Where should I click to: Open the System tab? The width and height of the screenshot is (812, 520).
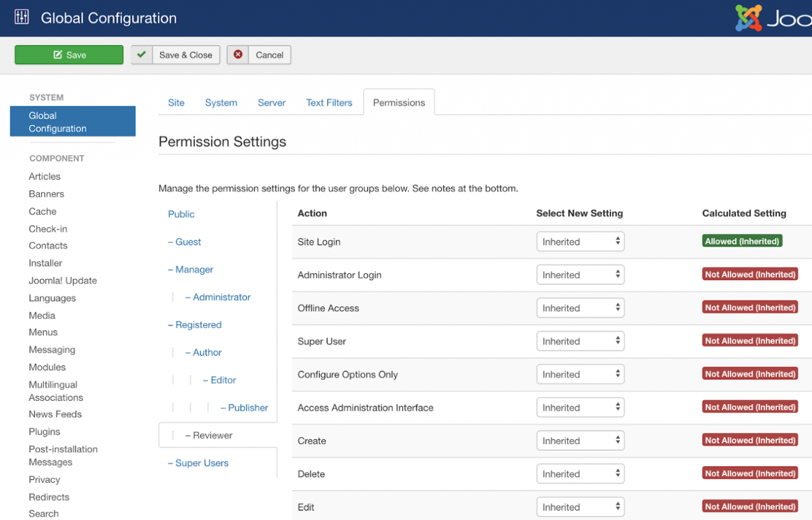click(x=221, y=103)
